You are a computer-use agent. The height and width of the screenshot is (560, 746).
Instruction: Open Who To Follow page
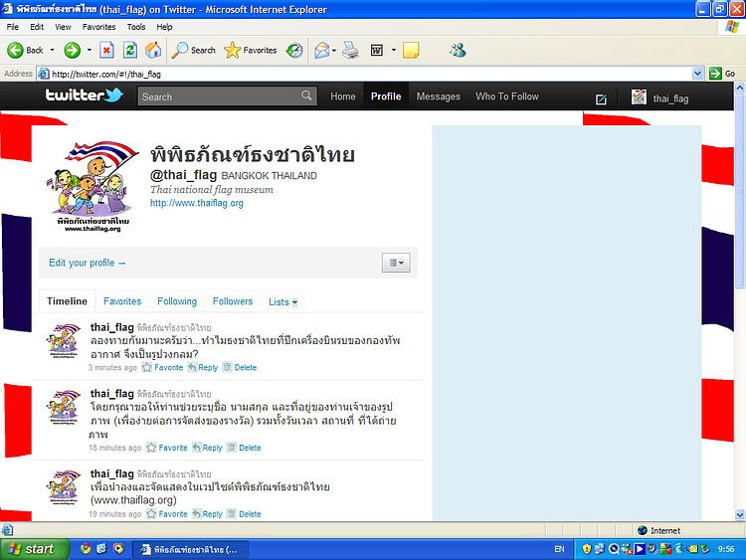(507, 96)
